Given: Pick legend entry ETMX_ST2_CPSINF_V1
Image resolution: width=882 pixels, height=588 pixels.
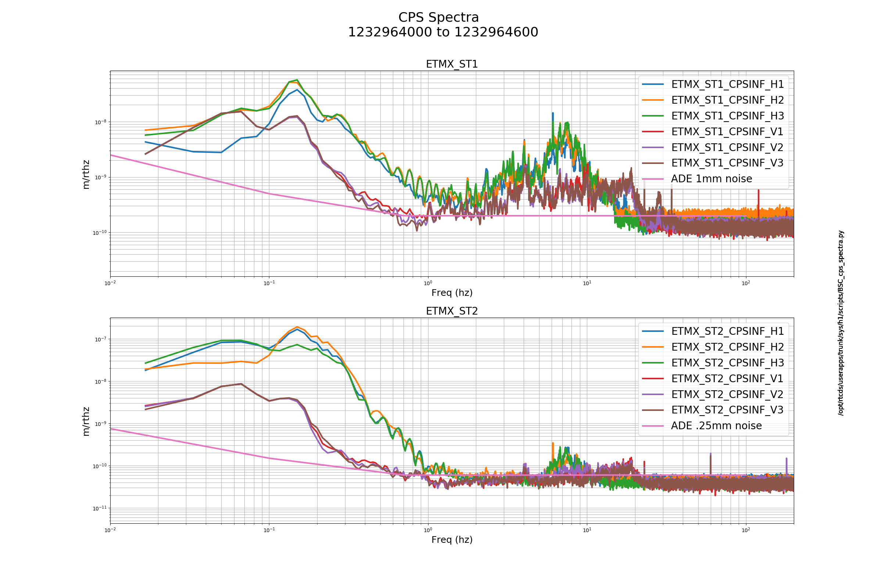Looking at the screenshot, I should click(727, 379).
